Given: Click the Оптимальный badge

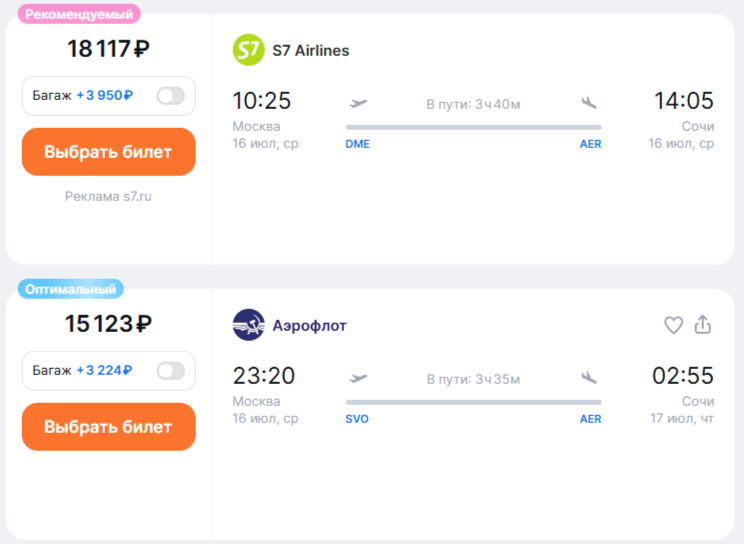Looking at the screenshot, I should click(x=70, y=289).
